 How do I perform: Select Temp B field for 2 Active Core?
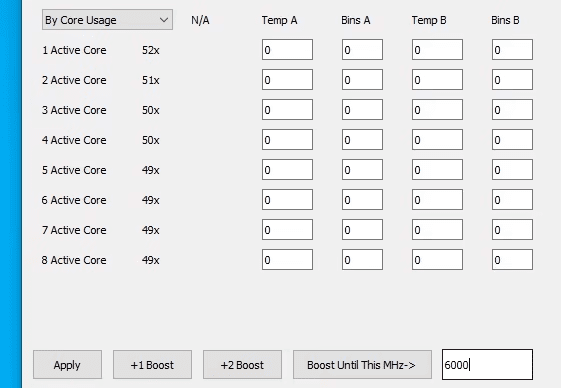click(437, 79)
